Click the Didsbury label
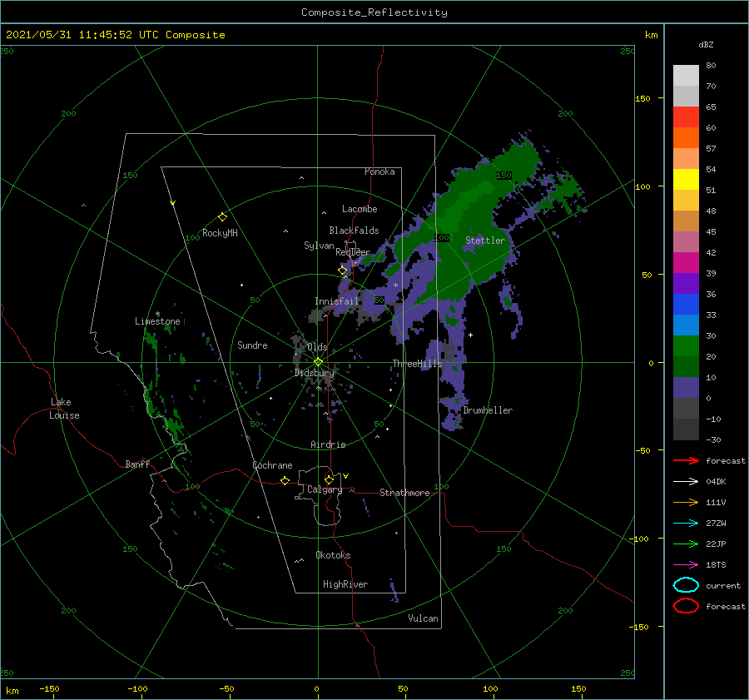The height and width of the screenshot is (700, 749). (x=315, y=373)
